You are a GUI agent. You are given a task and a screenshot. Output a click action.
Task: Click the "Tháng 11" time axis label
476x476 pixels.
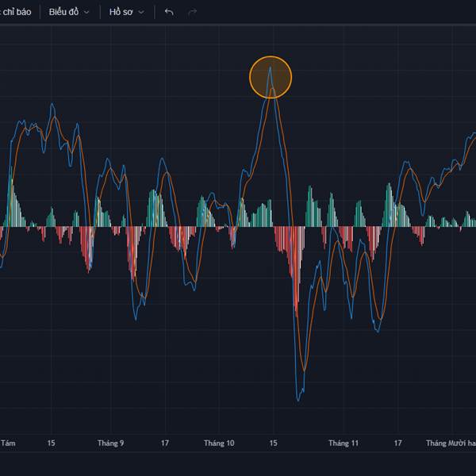[x=344, y=443]
